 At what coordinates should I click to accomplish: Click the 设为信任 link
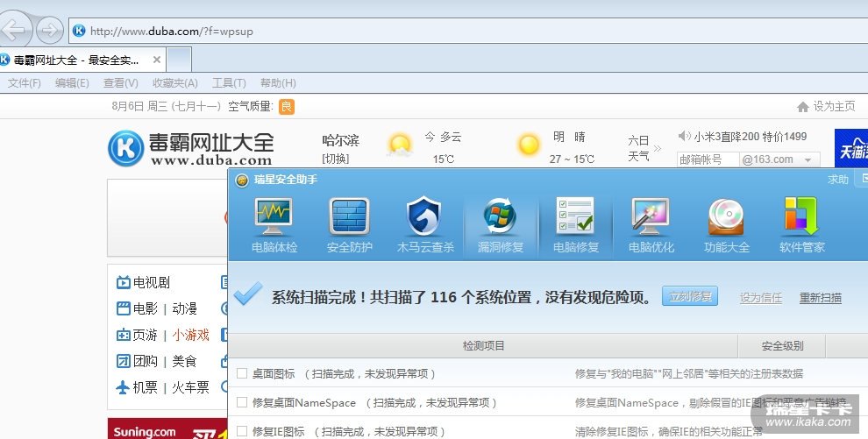click(x=761, y=297)
